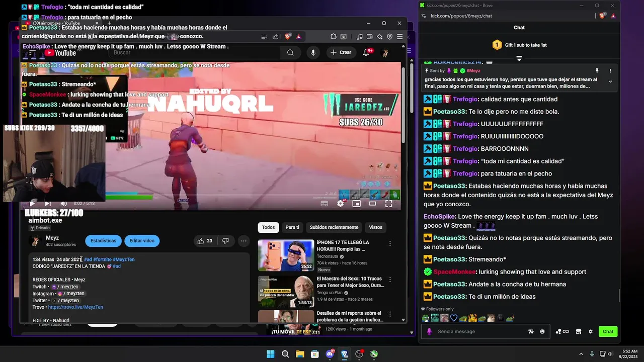Open video player settings gear

point(341,204)
